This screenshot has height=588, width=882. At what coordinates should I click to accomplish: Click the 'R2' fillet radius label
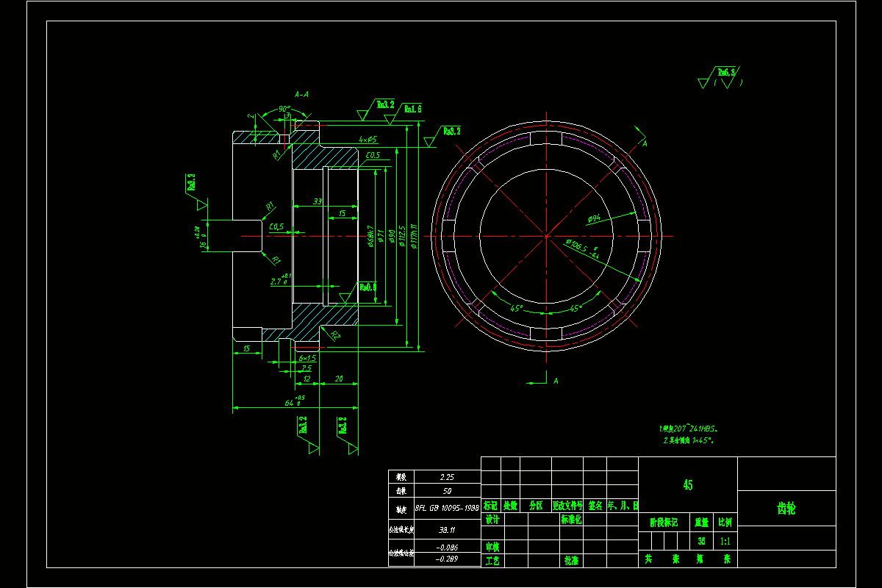pyautogui.click(x=335, y=335)
